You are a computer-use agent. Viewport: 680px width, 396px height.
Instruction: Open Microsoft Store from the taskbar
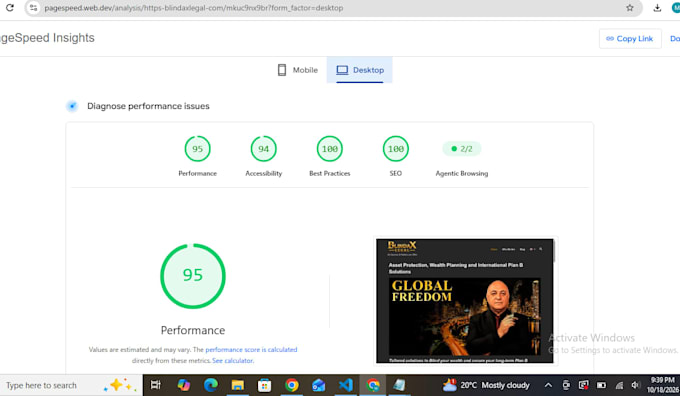[x=265, y=385]
